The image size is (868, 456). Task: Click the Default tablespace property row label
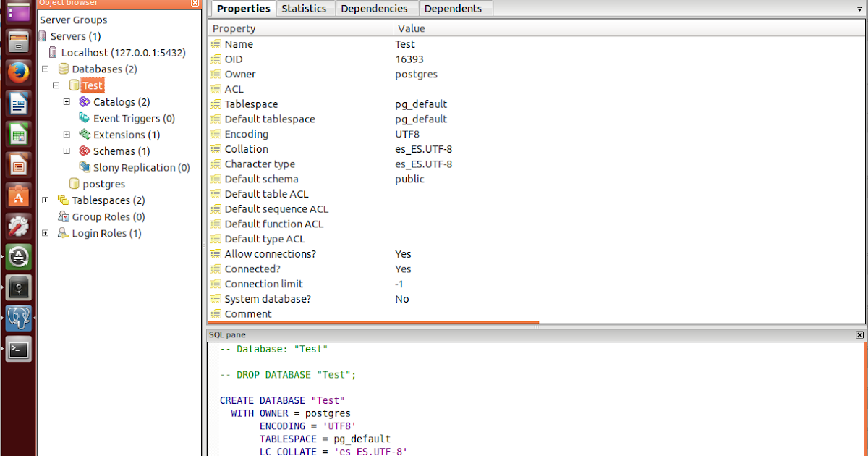(270, 119)
